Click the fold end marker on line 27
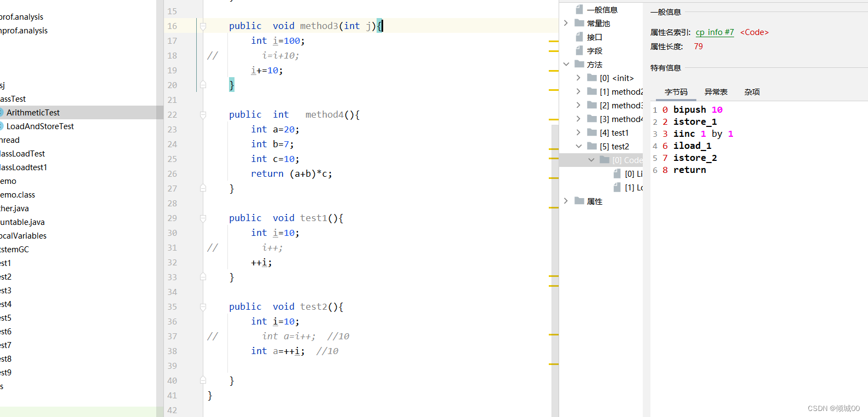This screenshot has width=868, height=417. tap(203, 188)
